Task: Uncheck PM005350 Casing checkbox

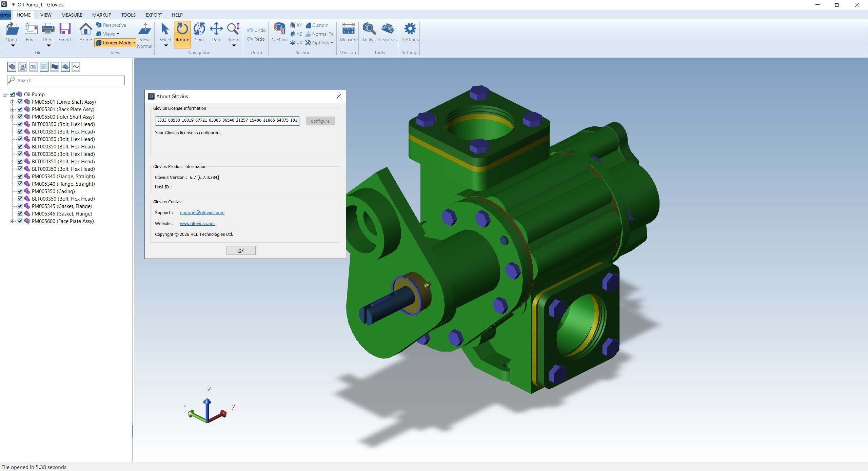Action: [x=20, y=191]
